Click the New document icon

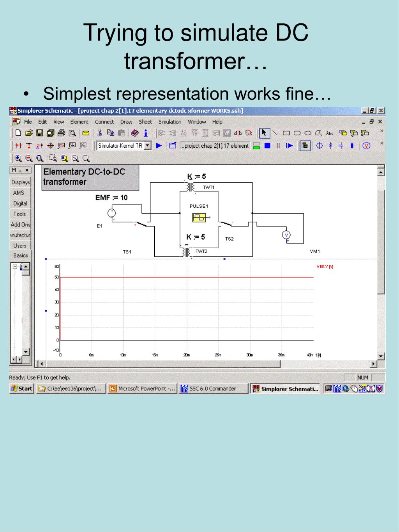(18, 133)
